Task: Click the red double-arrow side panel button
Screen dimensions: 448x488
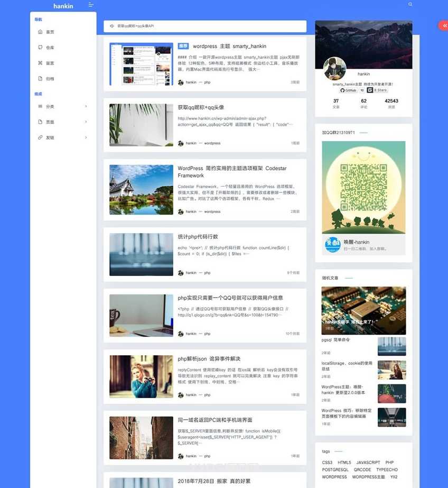Action: 444,25
